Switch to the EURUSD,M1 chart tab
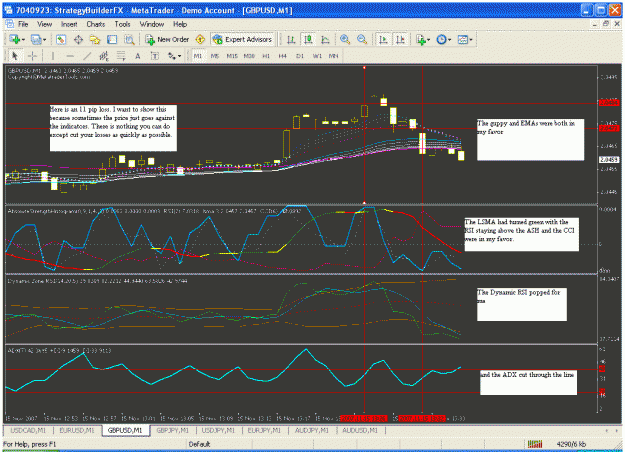625x452 pixels. pyautogui.click(x=77, y=430)
